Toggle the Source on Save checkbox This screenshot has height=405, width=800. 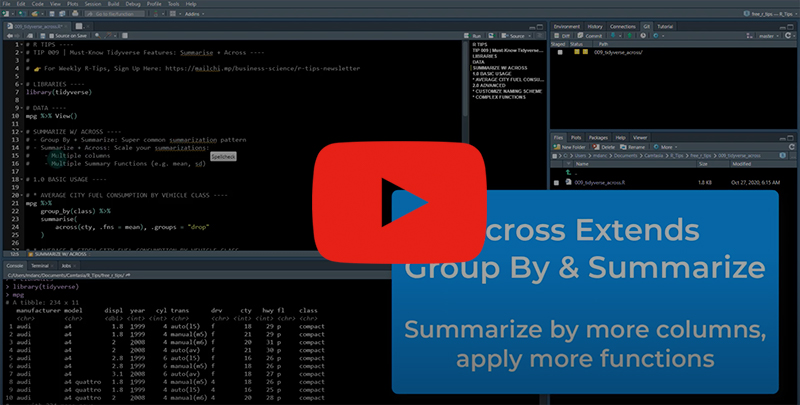[x=52, y=36]
